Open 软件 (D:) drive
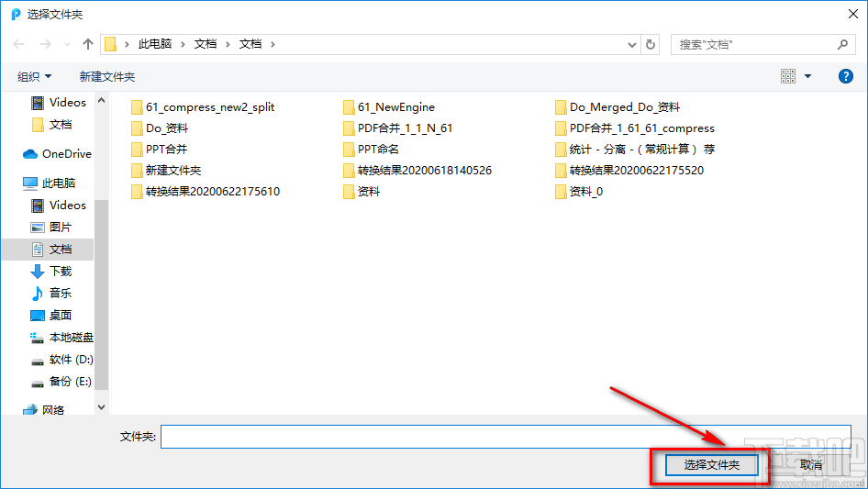This screenshot has height=489, width=868. pos(61,360)
